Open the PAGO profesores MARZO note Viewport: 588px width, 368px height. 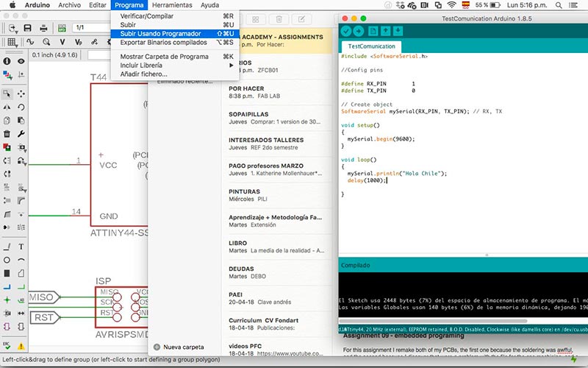coord(276,169)
